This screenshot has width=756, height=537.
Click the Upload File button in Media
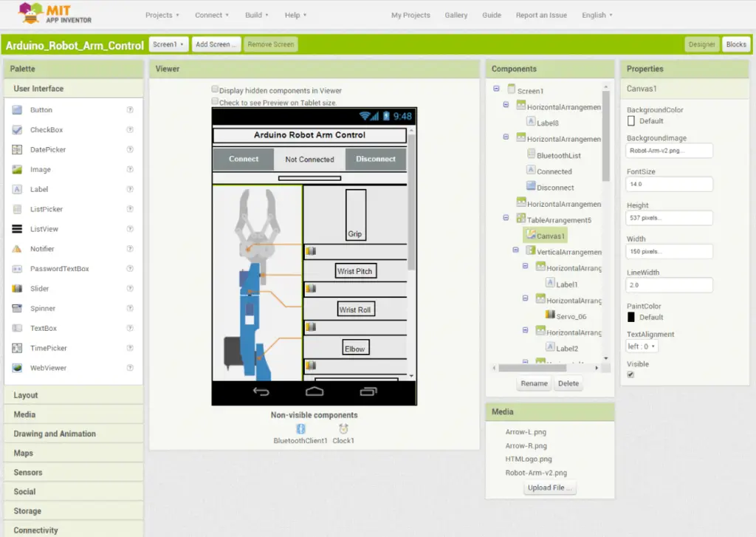coord(550,488)
